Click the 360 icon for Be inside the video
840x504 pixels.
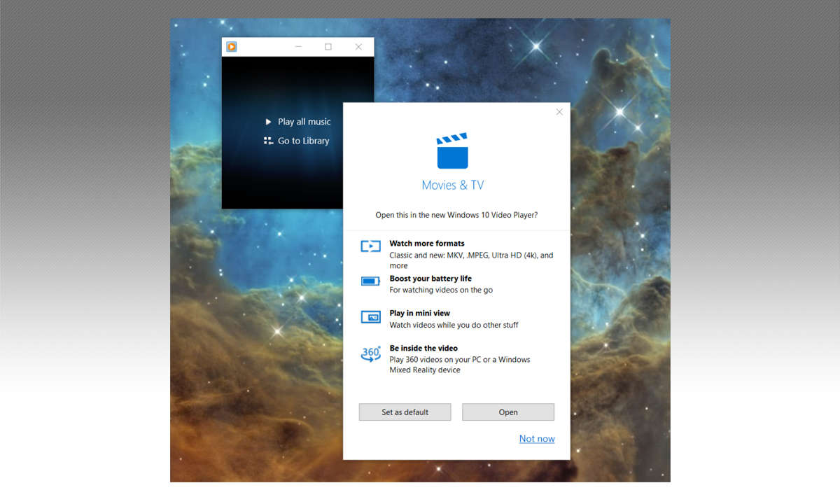point(371,353)
